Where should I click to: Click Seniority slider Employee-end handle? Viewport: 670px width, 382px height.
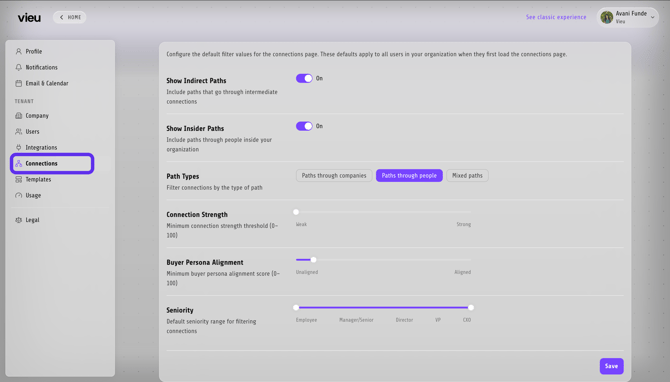tap(296, 308)
